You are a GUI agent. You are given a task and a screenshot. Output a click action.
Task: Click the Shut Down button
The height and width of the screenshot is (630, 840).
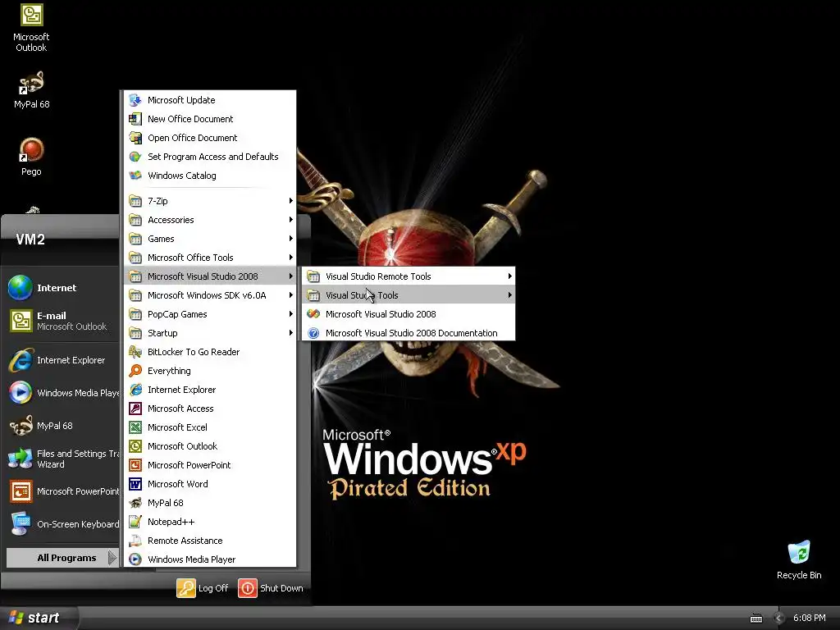(271, 588)
